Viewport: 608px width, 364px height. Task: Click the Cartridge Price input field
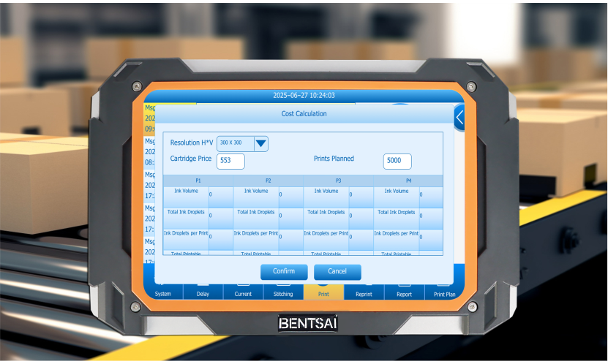pos(230,161)
